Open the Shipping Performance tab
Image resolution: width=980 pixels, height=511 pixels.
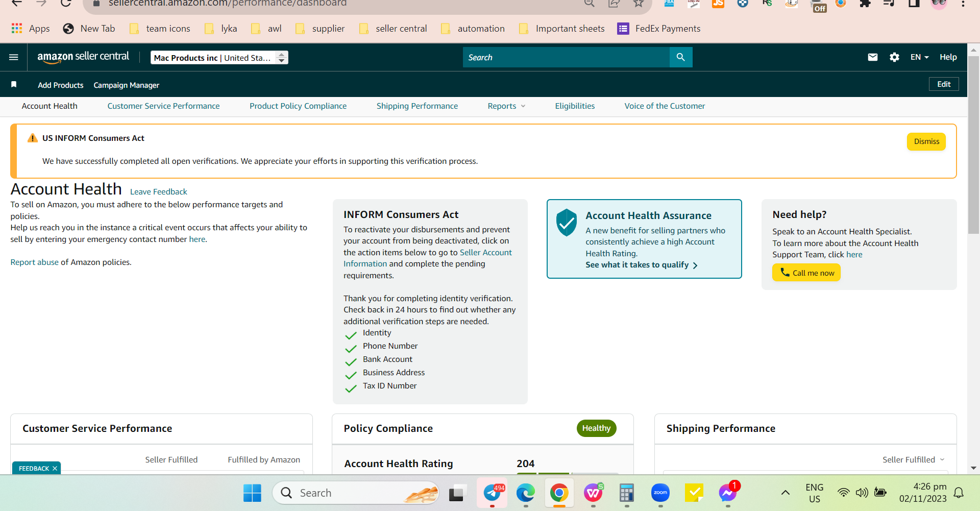pos(417,106)
